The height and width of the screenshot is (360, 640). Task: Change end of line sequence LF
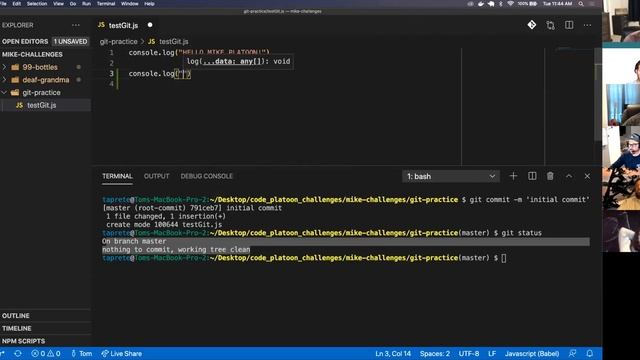tap(492, 353)
